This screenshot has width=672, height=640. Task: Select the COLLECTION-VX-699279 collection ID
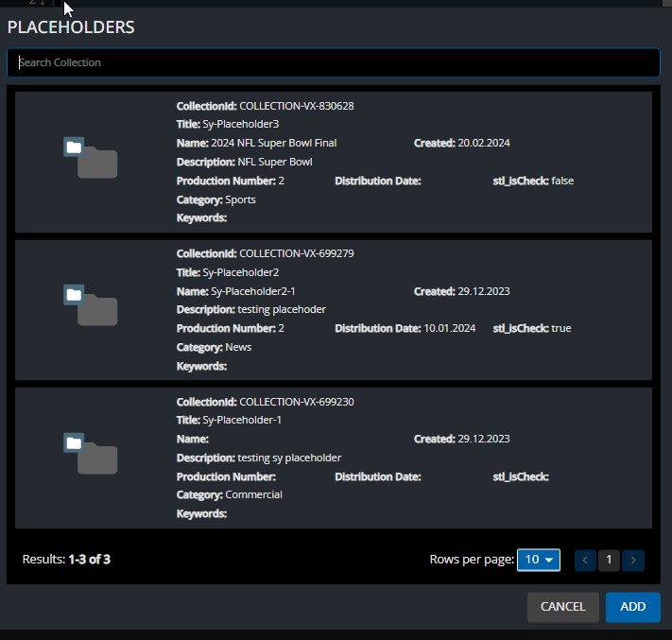(296, 253)
